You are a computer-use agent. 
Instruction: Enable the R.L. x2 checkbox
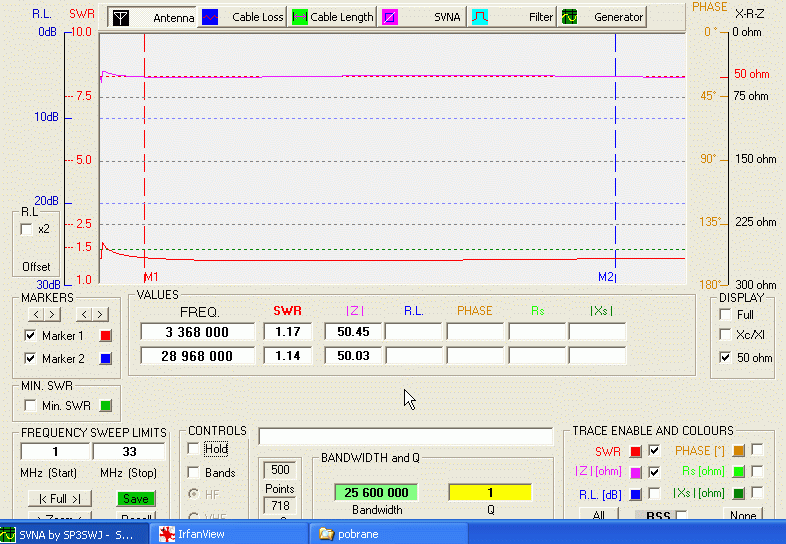coord(27,229)
